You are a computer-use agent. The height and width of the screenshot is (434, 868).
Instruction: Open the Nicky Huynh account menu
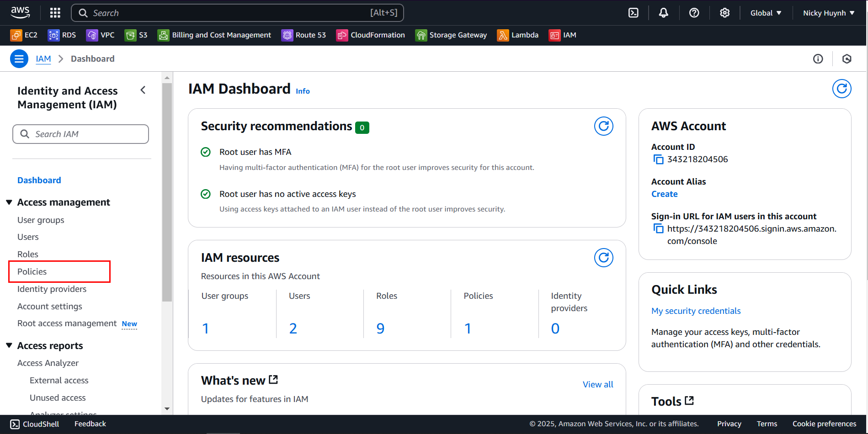click(x=829, y=13)
